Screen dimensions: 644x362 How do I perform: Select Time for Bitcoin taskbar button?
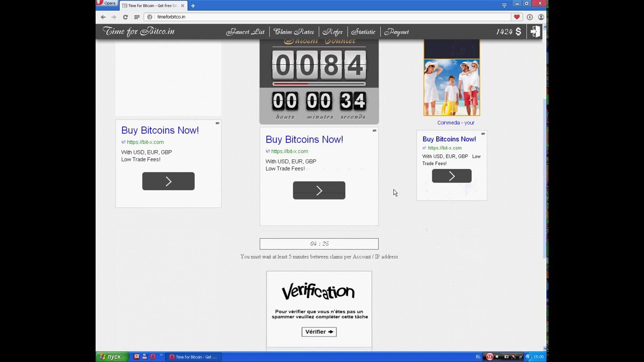coord(194,357)
